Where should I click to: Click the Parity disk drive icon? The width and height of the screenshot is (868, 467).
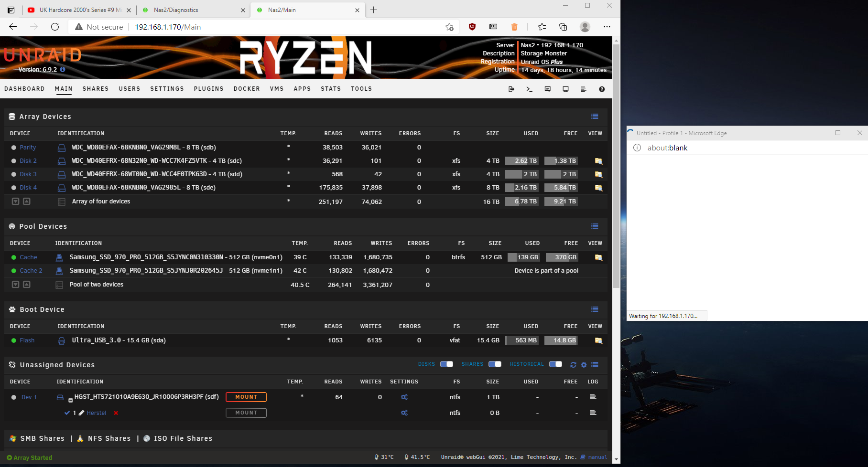(62, 148)
